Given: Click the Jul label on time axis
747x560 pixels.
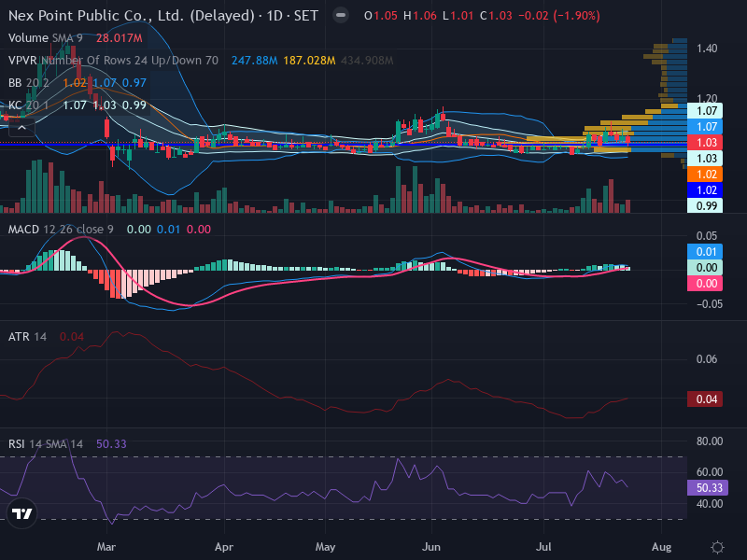Looking at the screenshot, I should click(x=543, y=547).
